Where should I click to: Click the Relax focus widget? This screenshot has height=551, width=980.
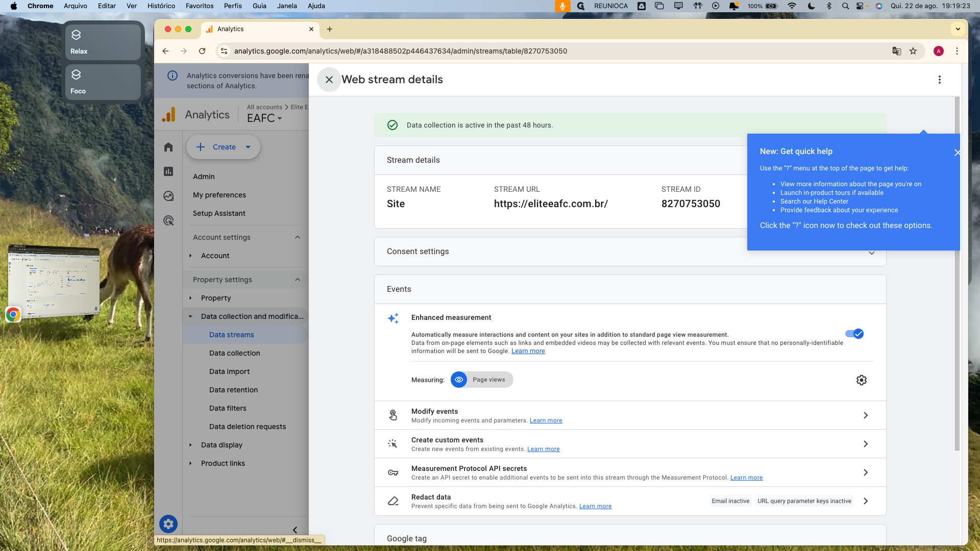pyautogui.click(x=103, y=42)
